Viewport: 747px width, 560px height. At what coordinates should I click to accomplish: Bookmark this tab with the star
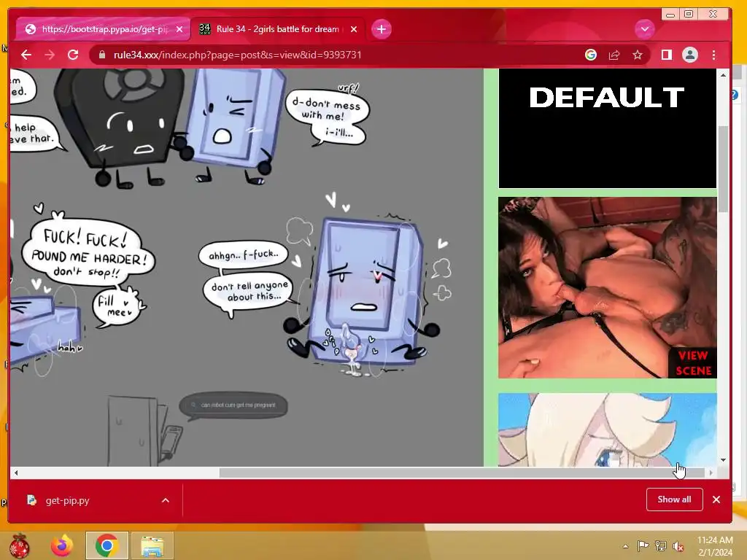(638, 55)
